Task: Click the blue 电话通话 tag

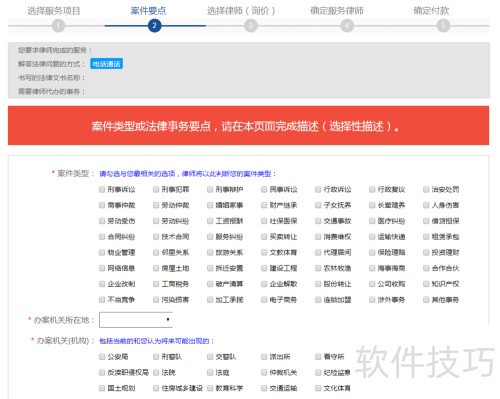Action: point(107,64)
